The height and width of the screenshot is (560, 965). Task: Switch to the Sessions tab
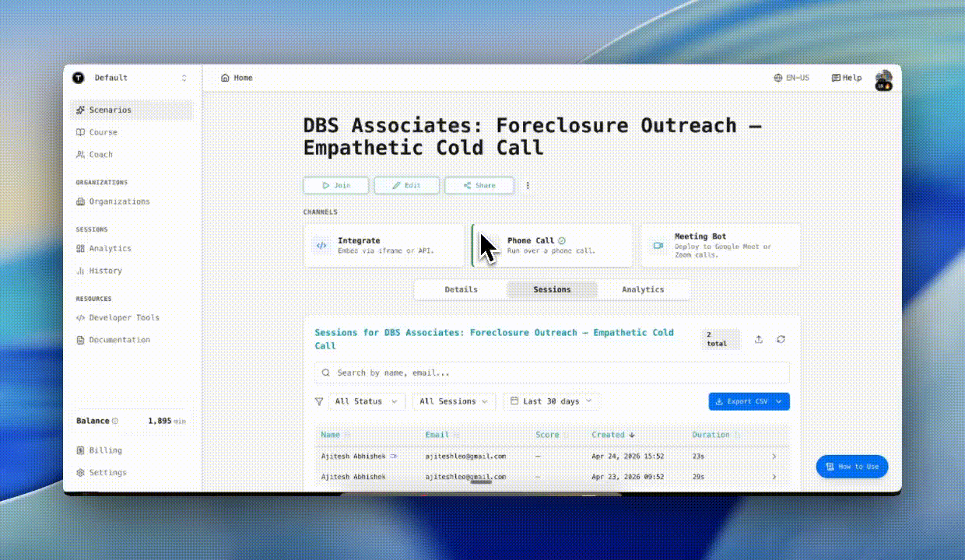(552, 289)
